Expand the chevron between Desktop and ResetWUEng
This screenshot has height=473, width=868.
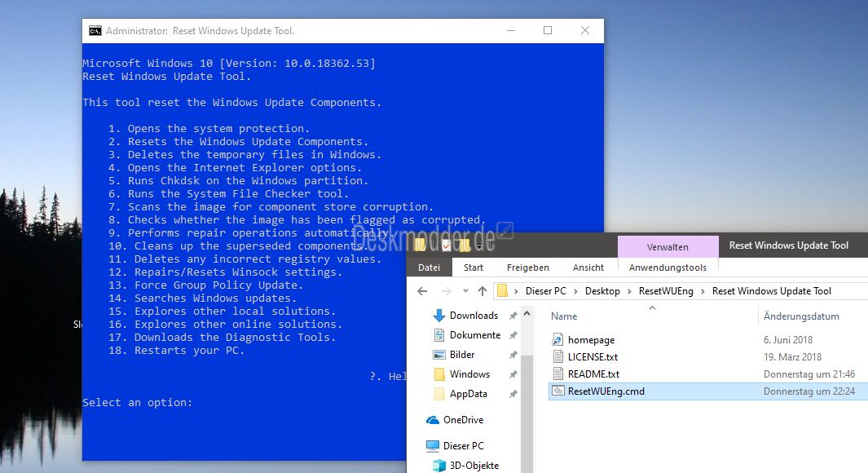629,291
